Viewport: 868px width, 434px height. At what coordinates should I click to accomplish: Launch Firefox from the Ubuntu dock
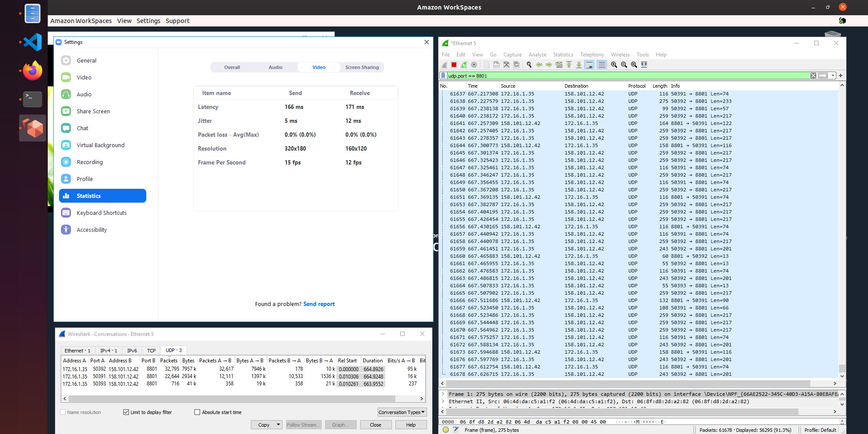tap(33, 71)
